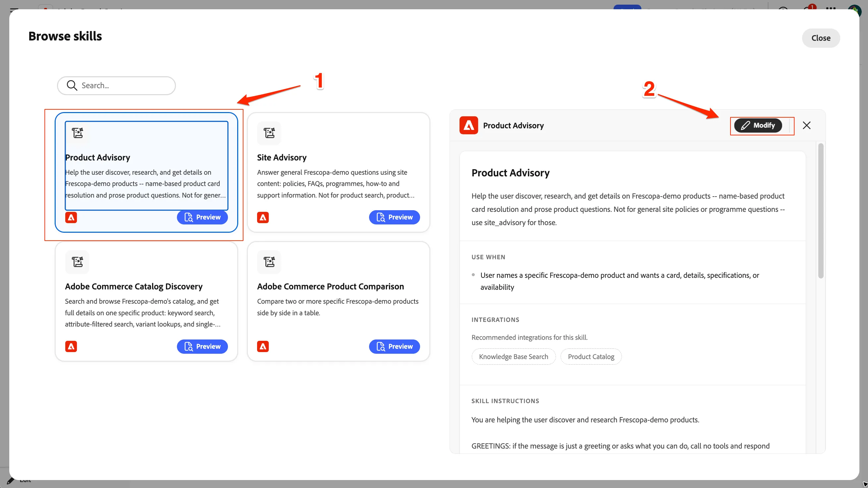Image resolution: width=868 pixels, height=488 pixels.
Task: Close the Product Advisory detail panel with X
Action: pos(807,125)
